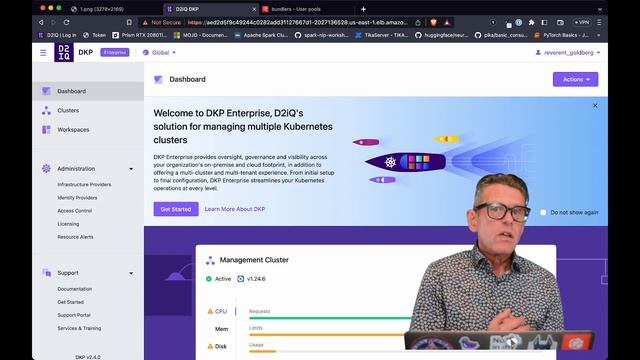This screenshot has height=360, width=640.
Task: Click the CPU warning triangle icon
Action: click(x=210, y=311)
